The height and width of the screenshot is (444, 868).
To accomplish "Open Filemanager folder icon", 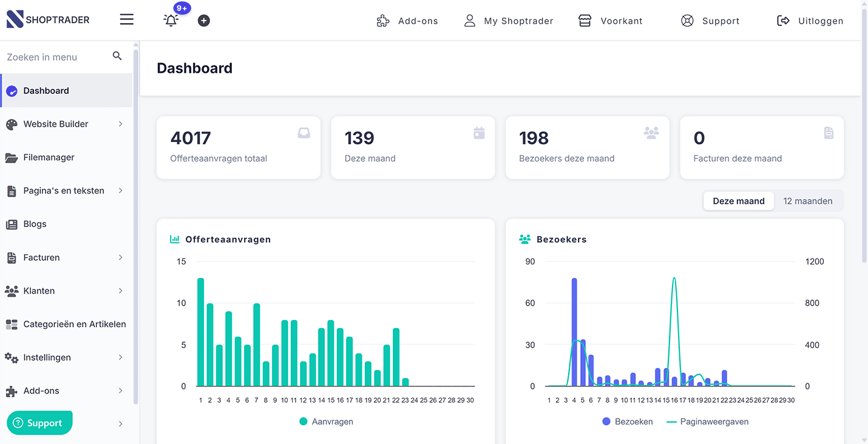I will [12, 158].
